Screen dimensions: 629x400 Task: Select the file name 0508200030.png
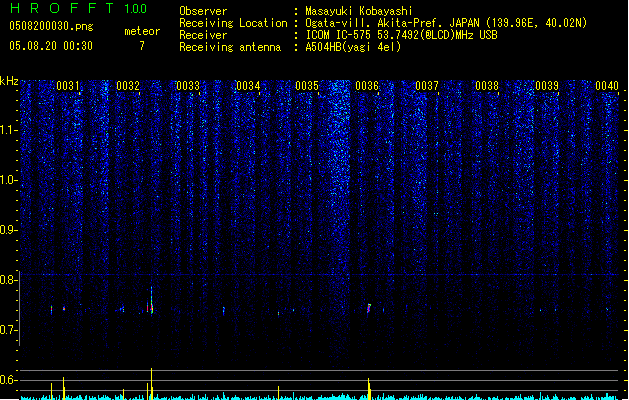(51, 26)
